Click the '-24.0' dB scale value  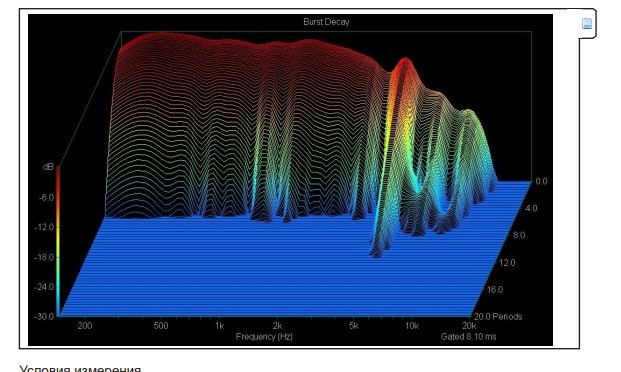point(44,286)
